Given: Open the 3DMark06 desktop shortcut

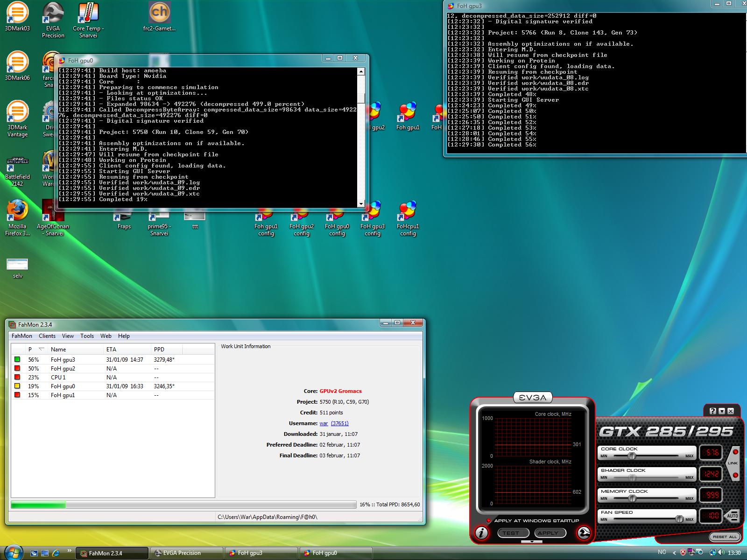Looking at the screenshot, I should click(17, 66).
